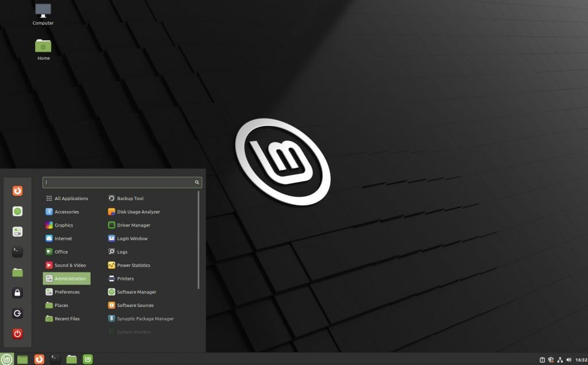The image size is (588, 365).
Task: Lock the screen with the sidebar padlock icon
Action: 17,293
